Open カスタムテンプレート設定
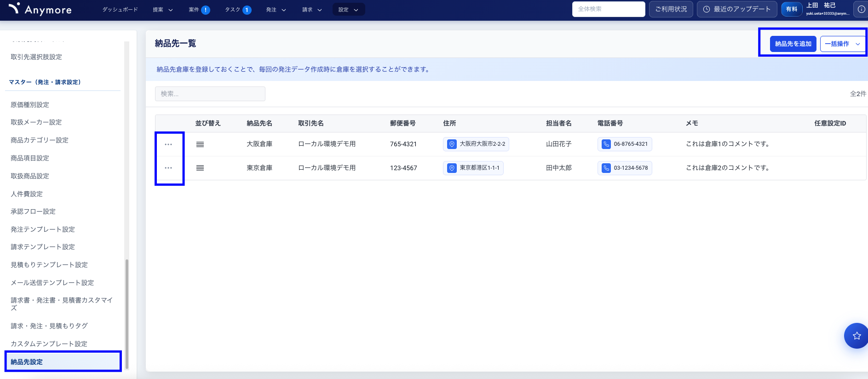 coord(49,344)
